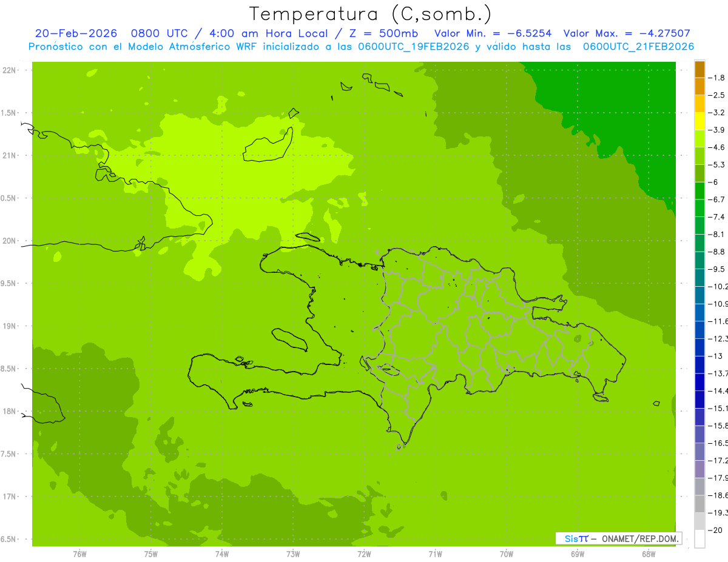Click the "68W" longitude axis label
The height and width of the screenshot is (562, 728).
(x=649, y=554)
